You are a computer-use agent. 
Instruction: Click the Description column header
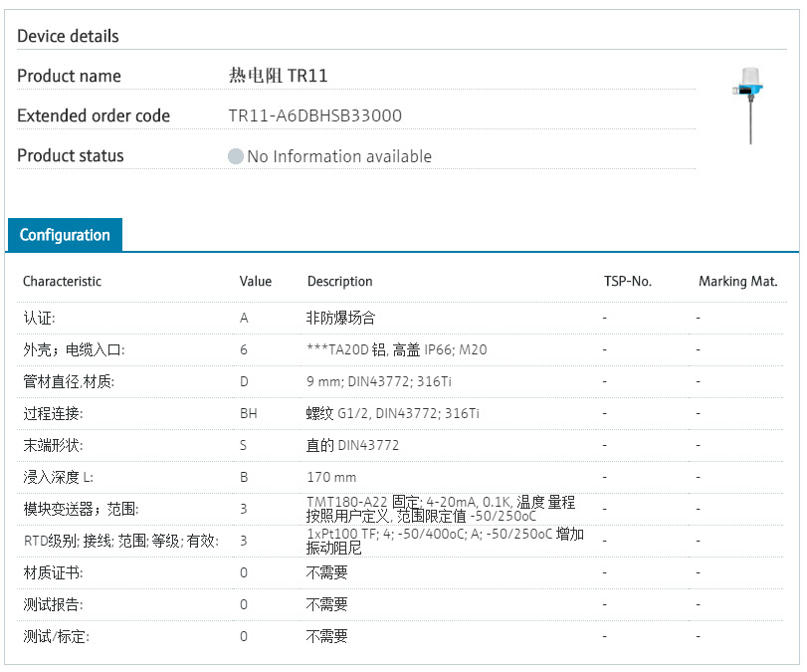[x=339, y=281]
